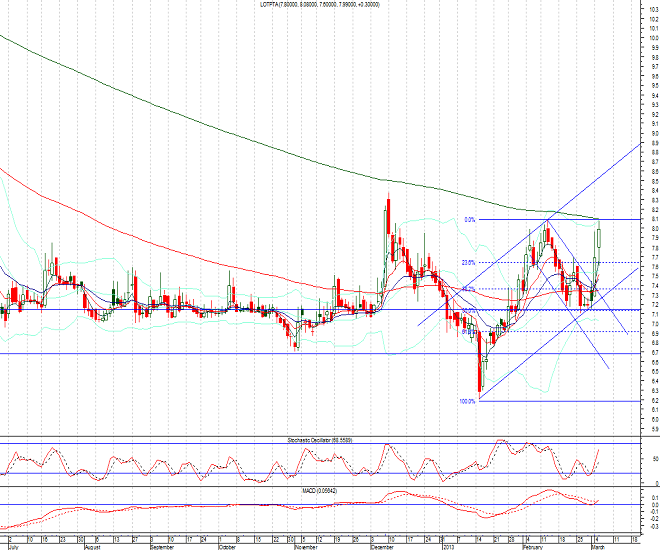Viewport: 660px width, 550px height.
Task: Click the August label on time axis
Action: click(92, 546)
